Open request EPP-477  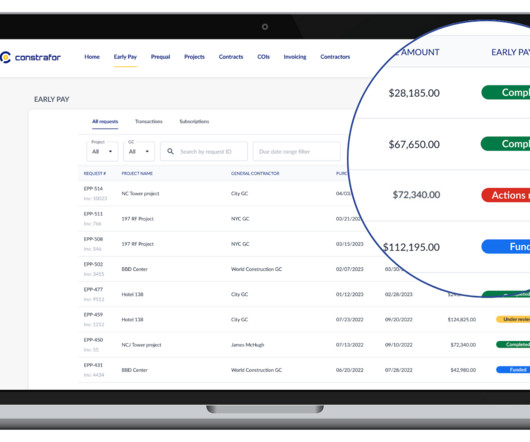coord(93,290)
